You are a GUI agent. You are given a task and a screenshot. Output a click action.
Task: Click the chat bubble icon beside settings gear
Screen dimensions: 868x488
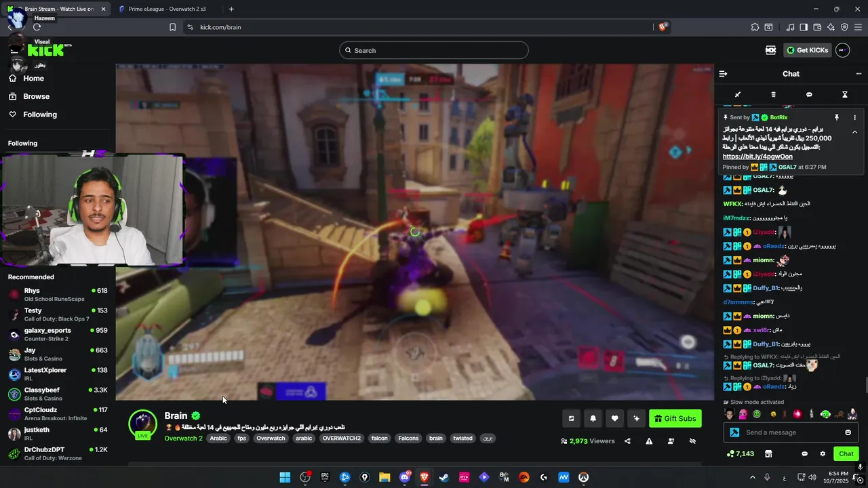tap(805, 453)
